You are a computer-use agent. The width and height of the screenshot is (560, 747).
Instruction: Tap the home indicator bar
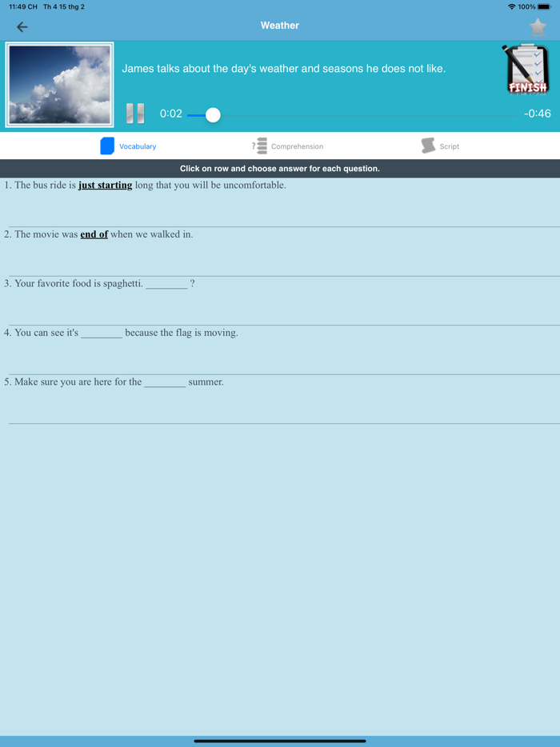click(x=280, y=741)
